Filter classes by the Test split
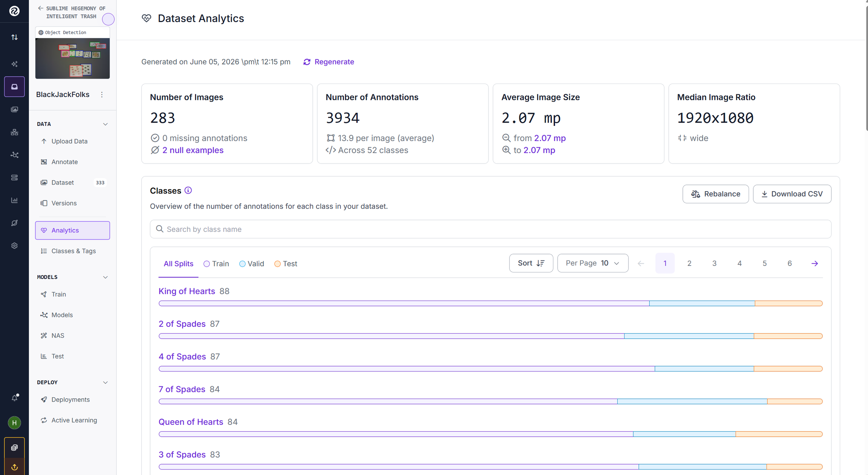Screen dimensions: 868x475 [286, 264]
